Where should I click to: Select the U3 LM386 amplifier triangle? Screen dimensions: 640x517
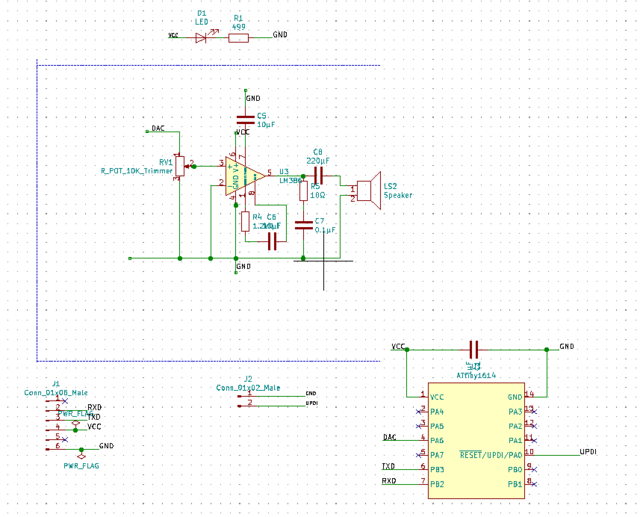point(245,176)
